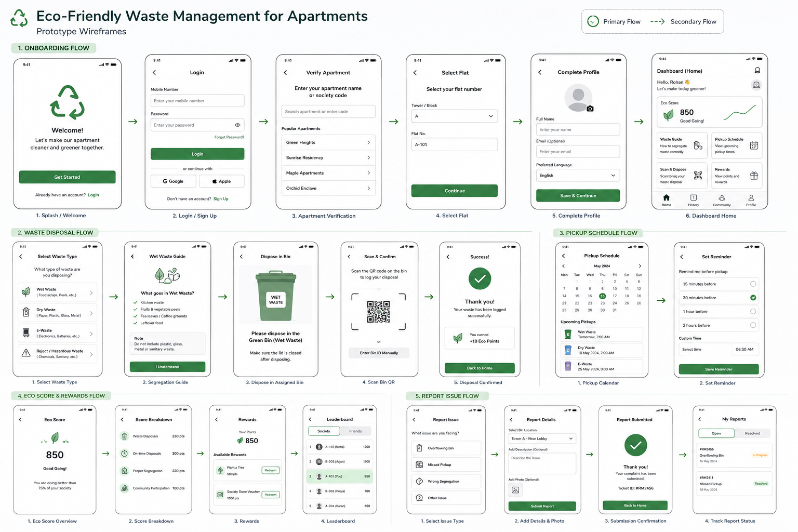This screenshot has width=798, height=532.
Task: Click the Sign Up link
Action: click(x=221, y=199)
